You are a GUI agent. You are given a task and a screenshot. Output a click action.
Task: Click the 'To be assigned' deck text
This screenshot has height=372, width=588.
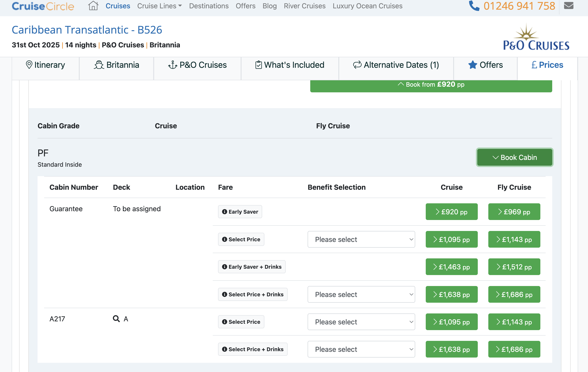(x=137, y=209)
